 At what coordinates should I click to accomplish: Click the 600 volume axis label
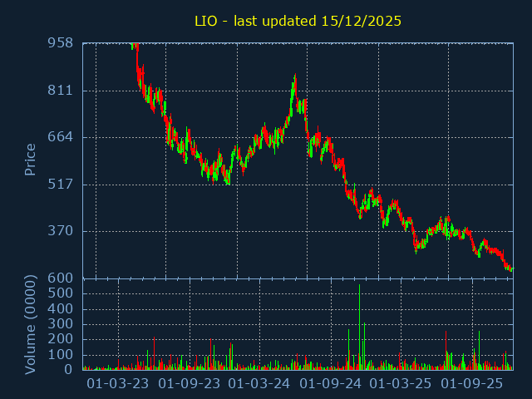coord(60,278)
